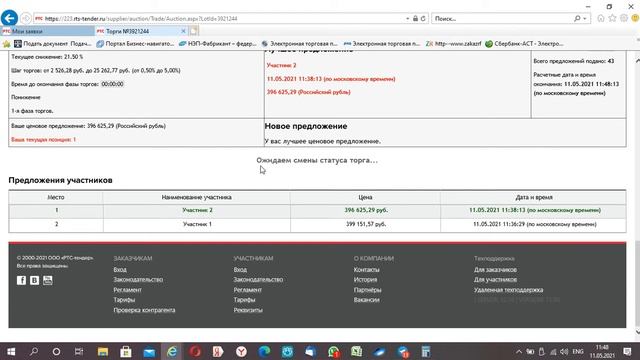Click the Цена column header
Viewport: 640px width, 360px height.
(365, 197)
